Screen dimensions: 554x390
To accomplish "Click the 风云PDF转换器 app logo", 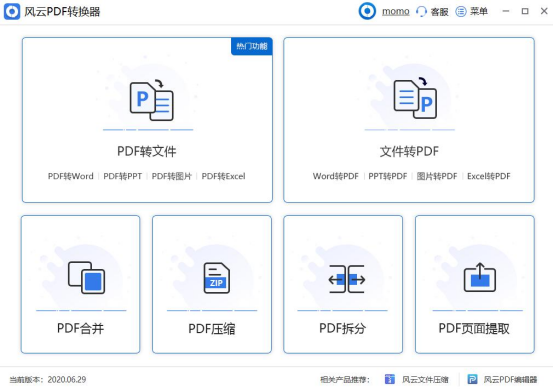I will coord(12,12).
